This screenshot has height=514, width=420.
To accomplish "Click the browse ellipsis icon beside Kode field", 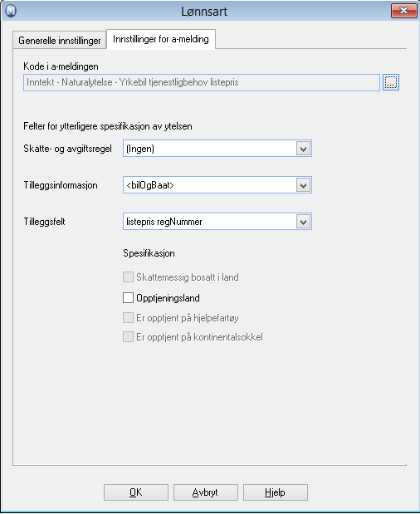I will pos(391,82).
